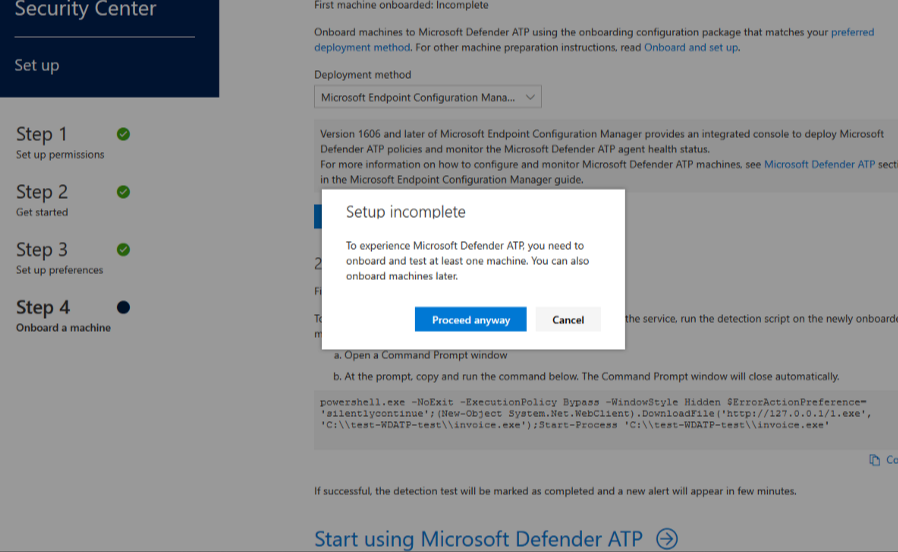This screenshot has height=552, width=898.
Task: Open the preferred deployment method link
Action: point(852,33)
